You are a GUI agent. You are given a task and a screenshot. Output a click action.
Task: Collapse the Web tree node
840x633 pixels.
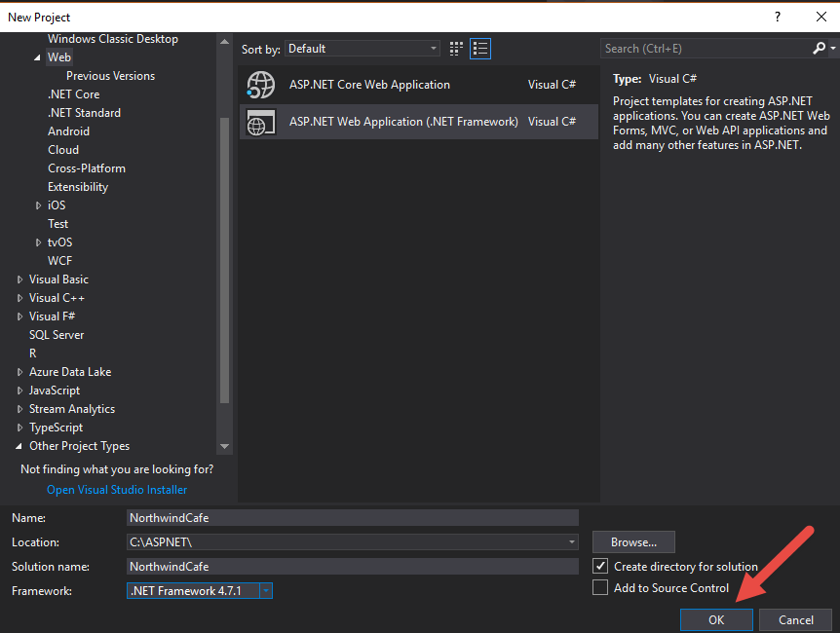[x=37, y=57]
